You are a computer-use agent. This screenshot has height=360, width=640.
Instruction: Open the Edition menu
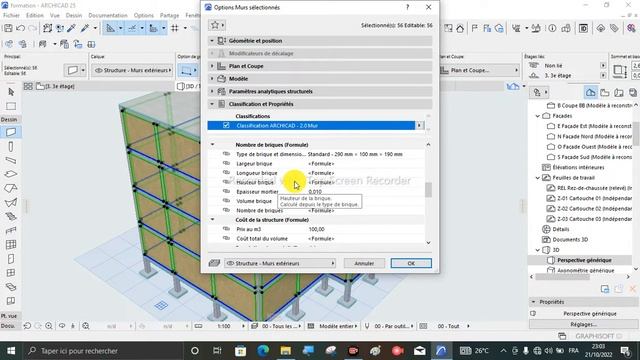coord(35,15)
